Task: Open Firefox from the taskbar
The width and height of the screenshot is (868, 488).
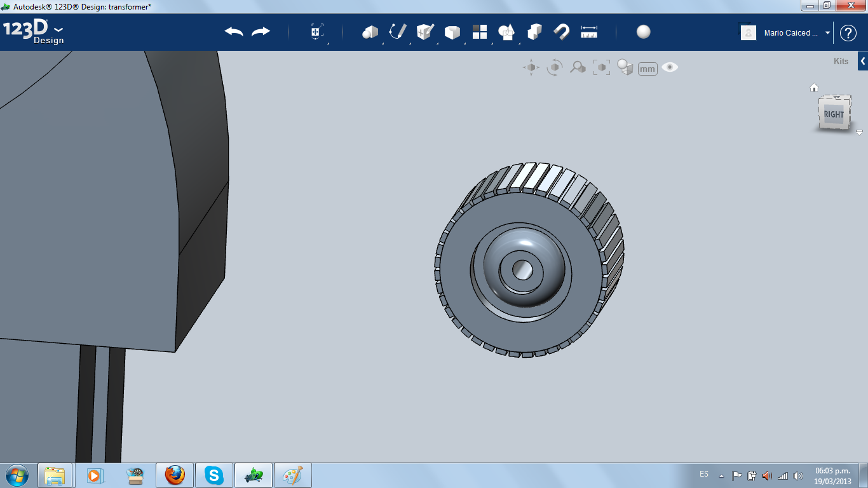Action: pyautogui.click(x=175, y=475)
